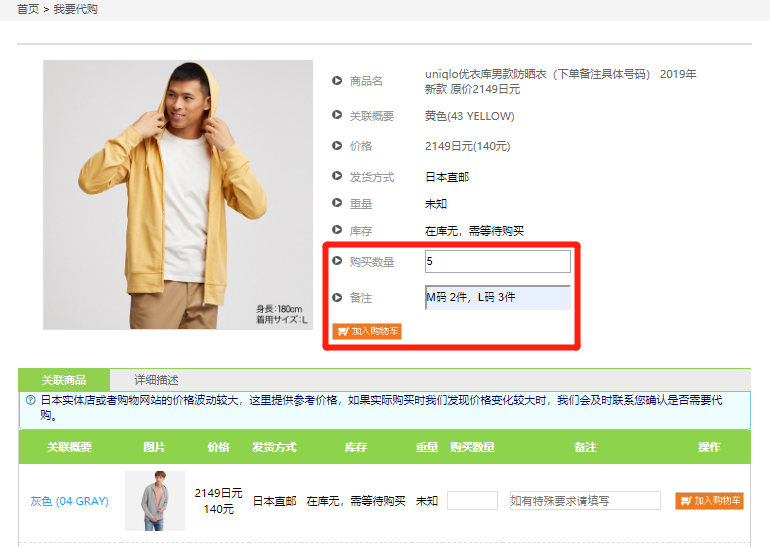Open the 我要代购 breadcrumb link

76,9
